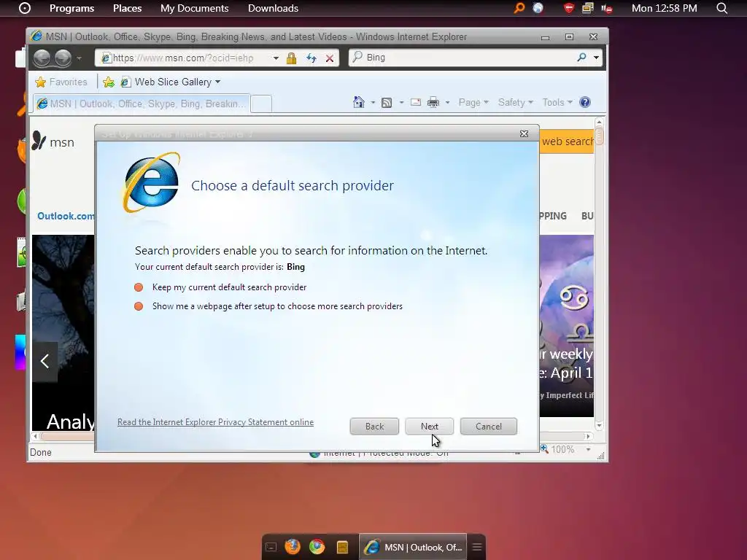
Task: Click Add to Favorites Bar star icon
Action: pyautogui.click(x=109, y=82)
